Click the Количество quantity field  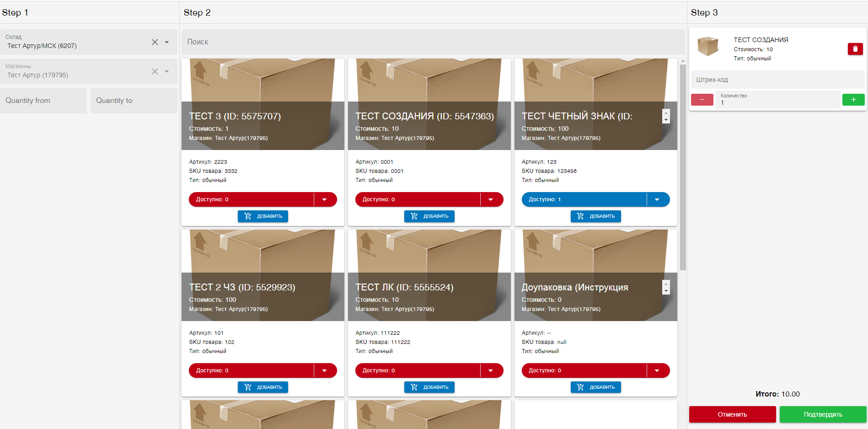tap(778, 100)
